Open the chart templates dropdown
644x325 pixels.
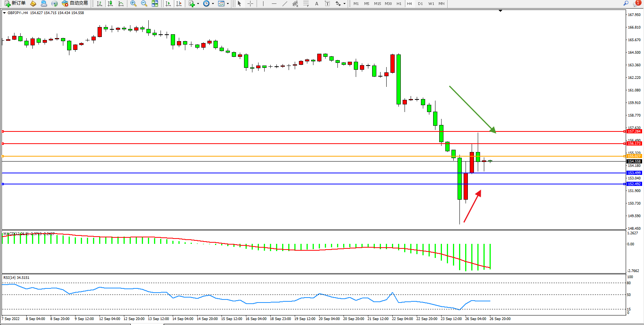tap(228, 3)
